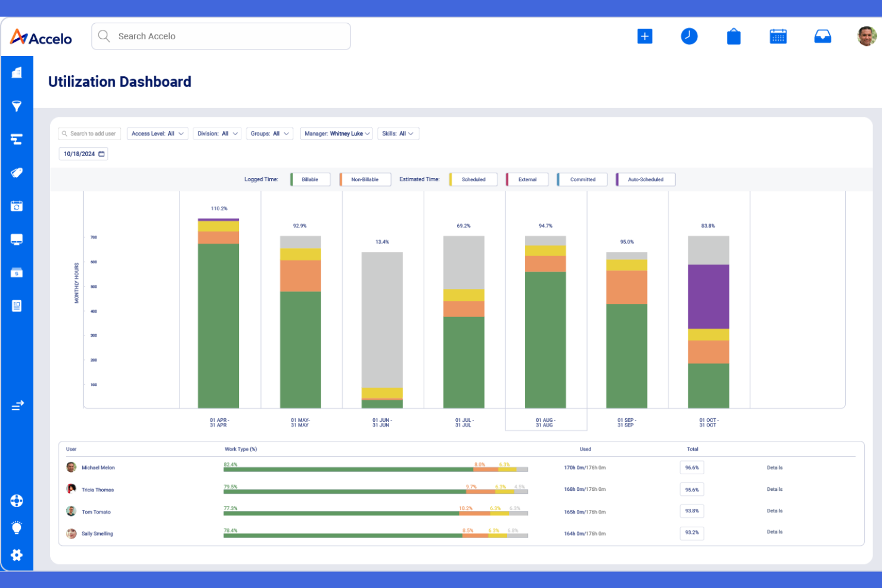Toggle the Scheduled legend filter
The width and height of the screenshot is (882, 588).
pyautogui.click(x=474, y=179)
